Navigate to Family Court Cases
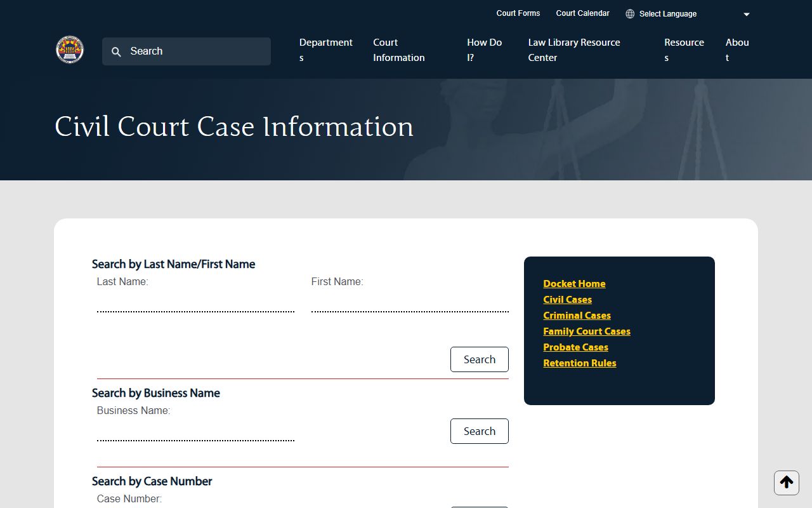The image size is (812, 508). coord(587,331)
